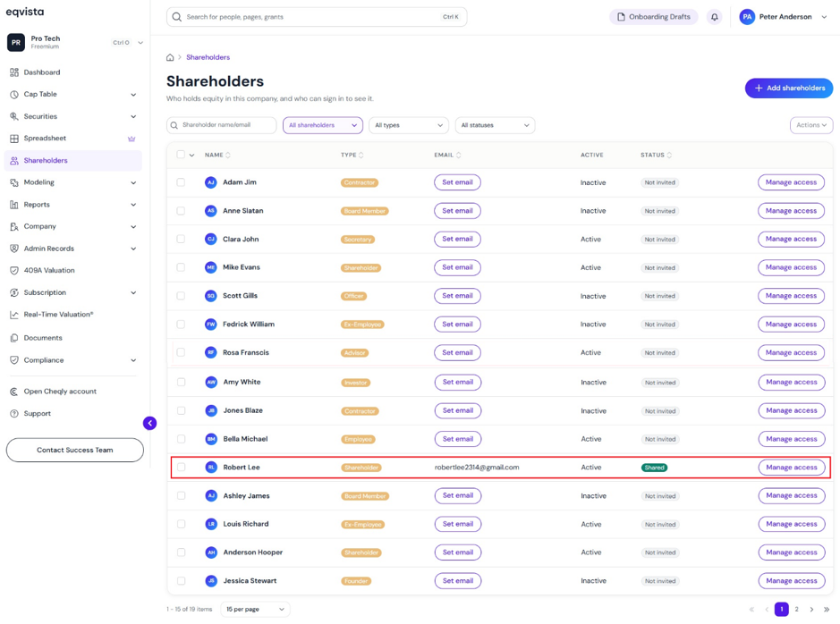The image size is (840, 624).
Task: Click the notification bell icon
Action: coord(714,17)
